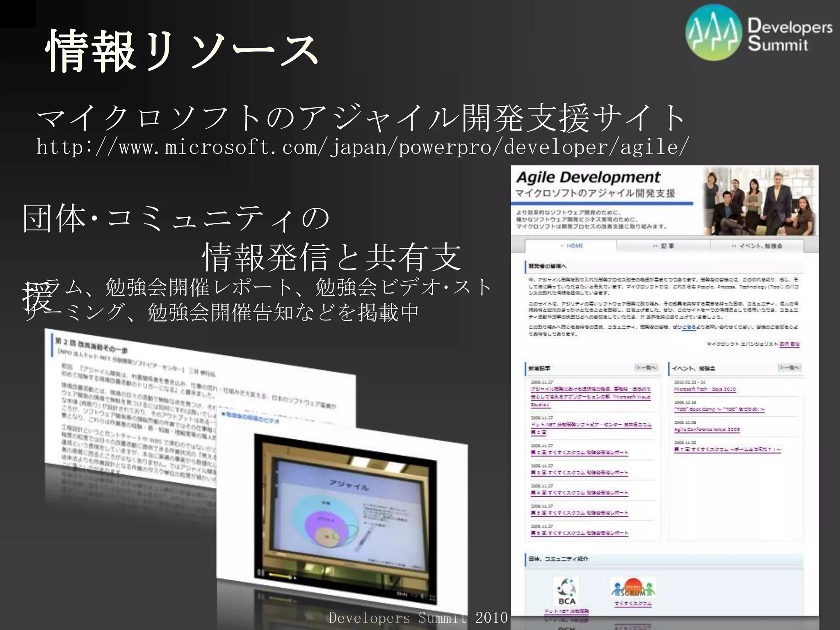Screen dimensions: 840x630
Task: Click the Developers Summit 2010 footer text
Action: [x=418, y=617]
